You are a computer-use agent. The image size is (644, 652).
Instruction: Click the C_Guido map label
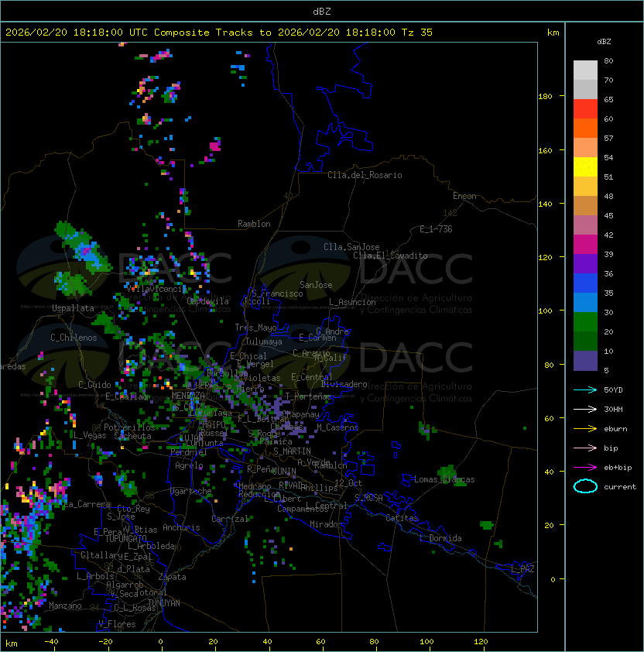point(94,385)
